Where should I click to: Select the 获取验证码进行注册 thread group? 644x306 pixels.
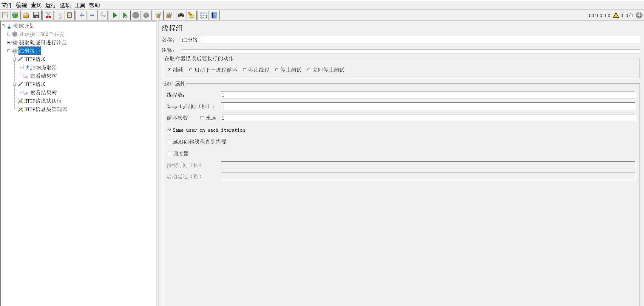pos(43,43)
